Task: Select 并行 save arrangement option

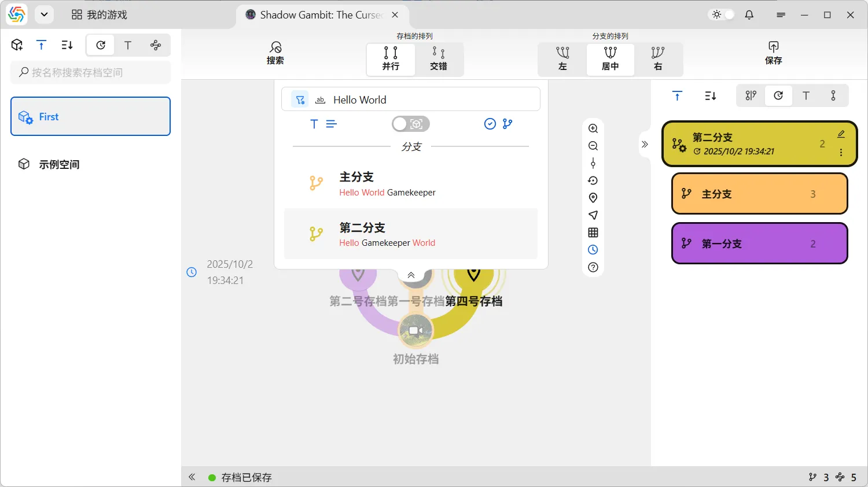Action: pyautogui.click(x=391, y=59)
